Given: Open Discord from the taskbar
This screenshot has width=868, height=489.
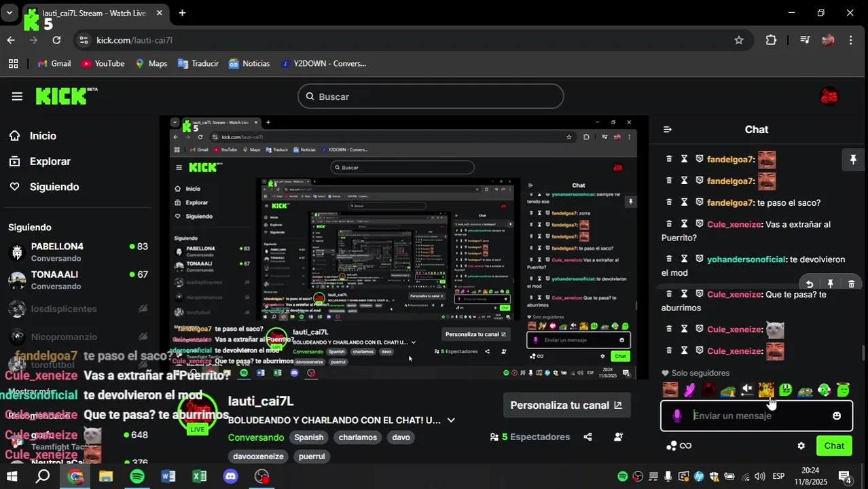Looking at the screenshot, I should 231,476.
